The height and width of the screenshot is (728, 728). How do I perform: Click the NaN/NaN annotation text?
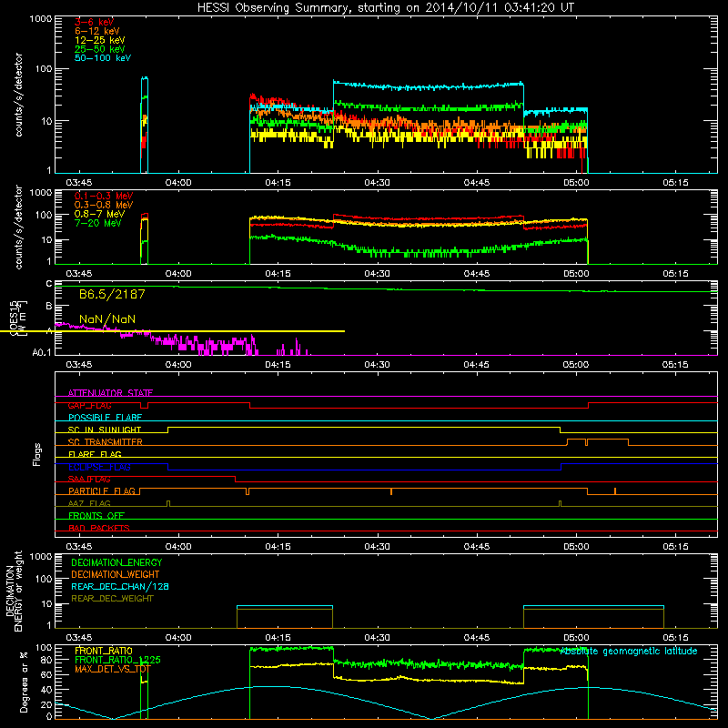107,319
